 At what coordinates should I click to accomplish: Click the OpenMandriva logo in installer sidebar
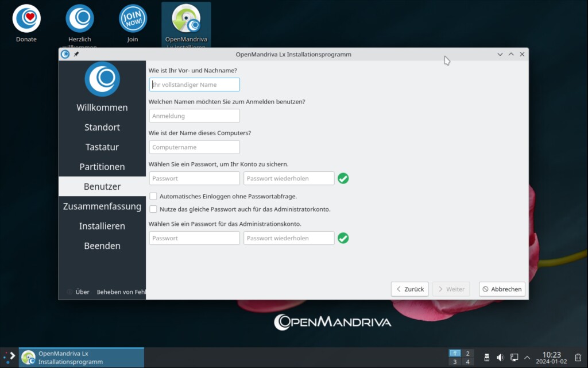pyautogui.click(x=102, y=79)
